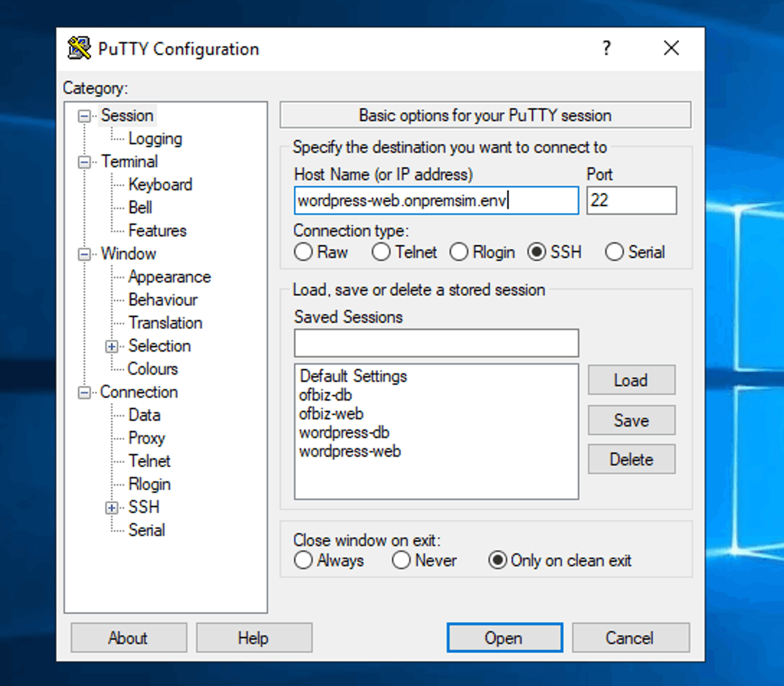Viewport: 784px width, 686px height.
Task: Click the Open button to connect
Action: (x=504, y=638)
